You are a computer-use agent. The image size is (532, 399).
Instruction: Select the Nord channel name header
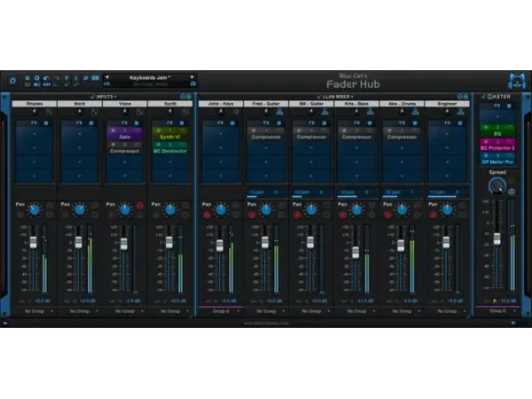(80, 104)
